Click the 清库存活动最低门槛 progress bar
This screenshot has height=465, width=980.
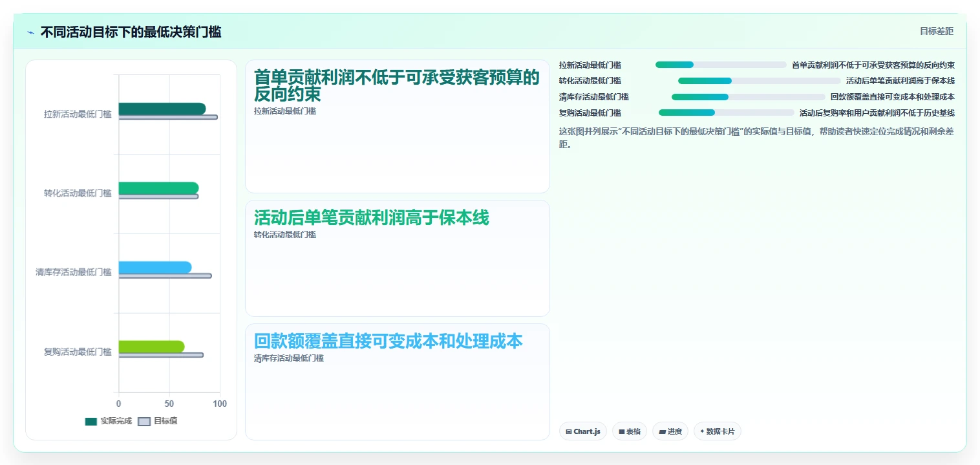749,97
